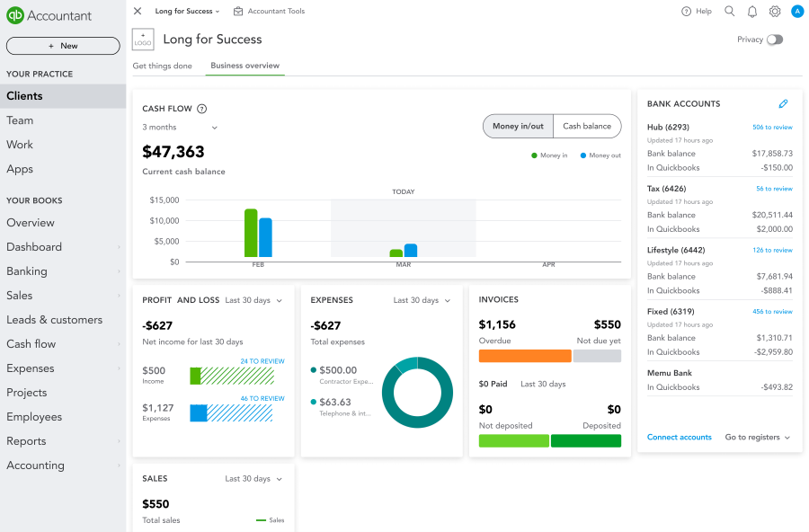Screen dimensions: 809x532
Task: Click the company logo placeholder
Action: [143, 40]
